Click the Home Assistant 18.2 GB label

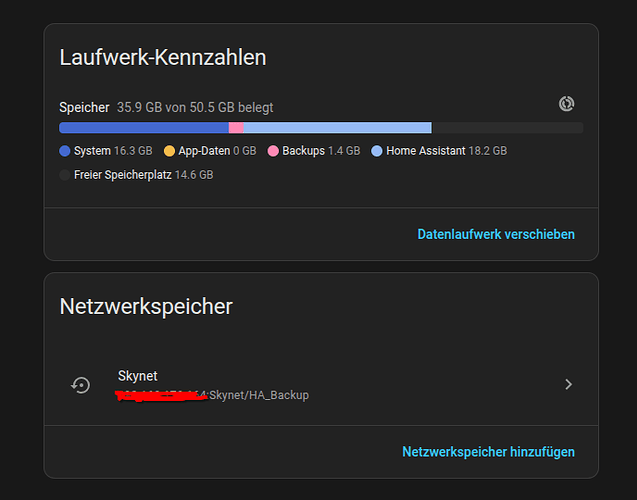point(446,151)
